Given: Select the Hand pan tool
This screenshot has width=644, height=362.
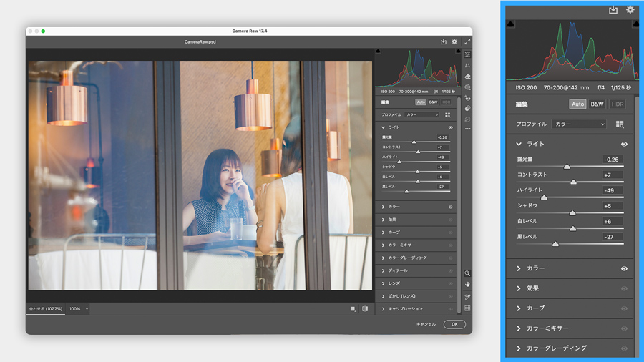Looking at the screenshot, I should click(x=467, y=285).
